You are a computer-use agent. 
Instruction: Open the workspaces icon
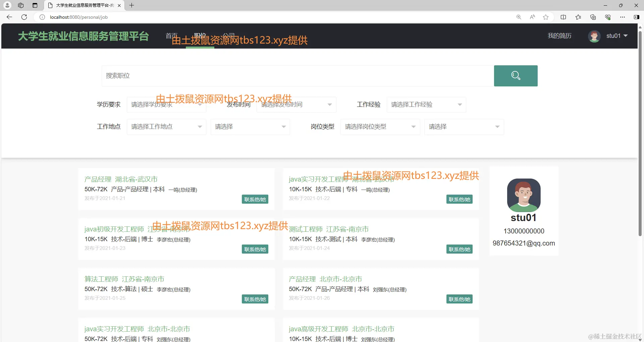click(x=21, y=5)
